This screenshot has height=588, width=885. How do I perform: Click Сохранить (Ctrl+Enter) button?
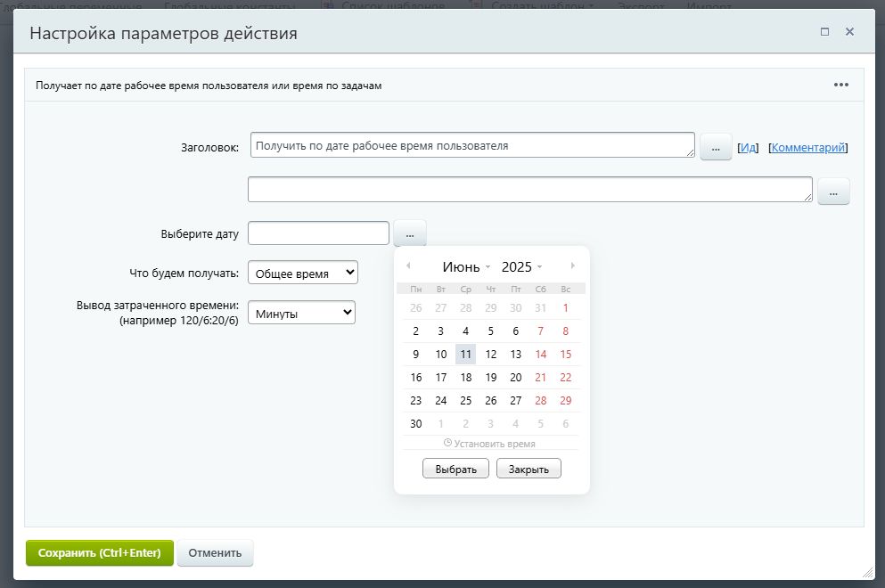[x=99, y=552]
